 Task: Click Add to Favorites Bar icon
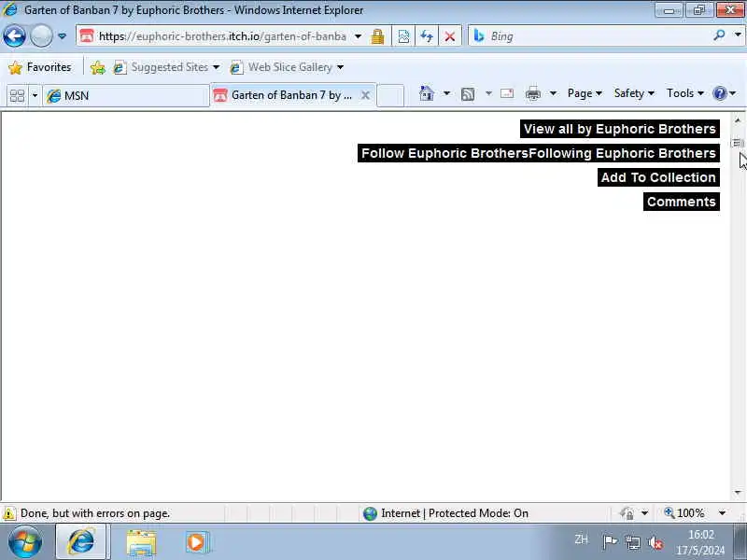click(x=98, y=67)
